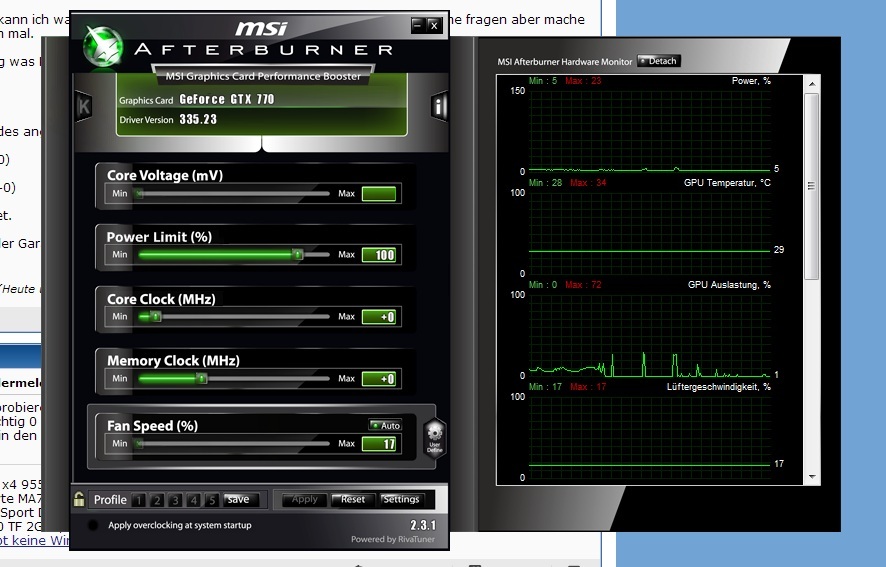Click the Fan Speed slider handle
Image resolution: width=886 pixels, height=567 pixels.
click(x=140, y=444)
